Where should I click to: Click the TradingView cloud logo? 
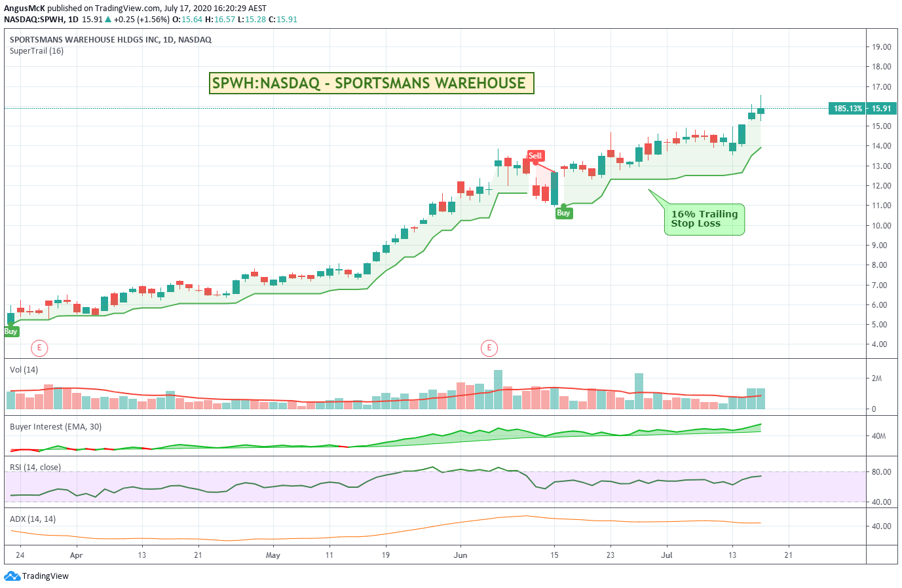[12, 576]
